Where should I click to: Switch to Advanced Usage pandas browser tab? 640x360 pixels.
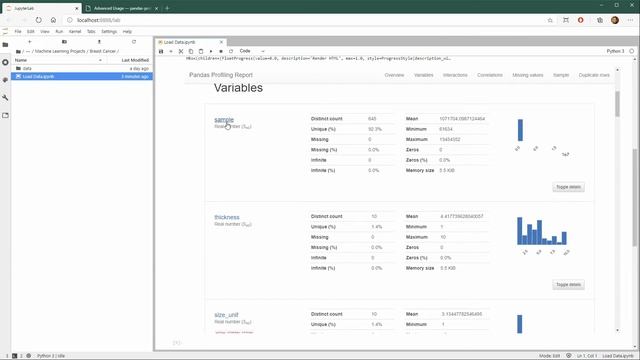click(122, 8)
